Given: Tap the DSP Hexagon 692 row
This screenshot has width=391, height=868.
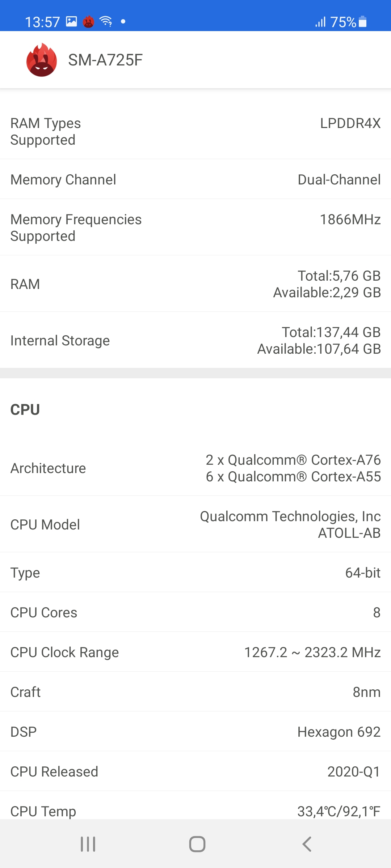Looking at the screenshot, I should click(x=195, y=732).
